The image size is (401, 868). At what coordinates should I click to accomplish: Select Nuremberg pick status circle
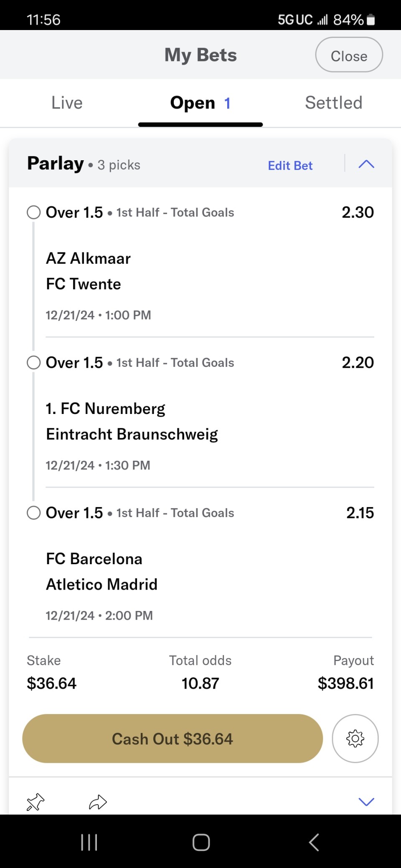point(34,363)
